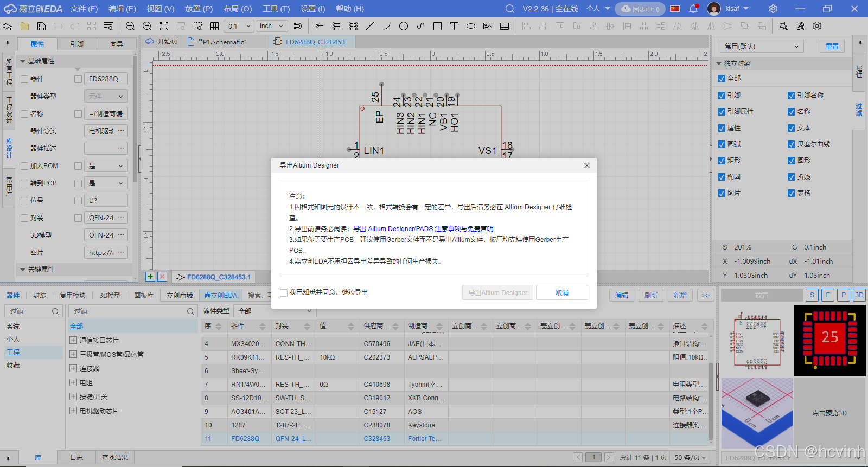
Task: Click the new component icon at toolbar start
Action: (x=8, y=26)
